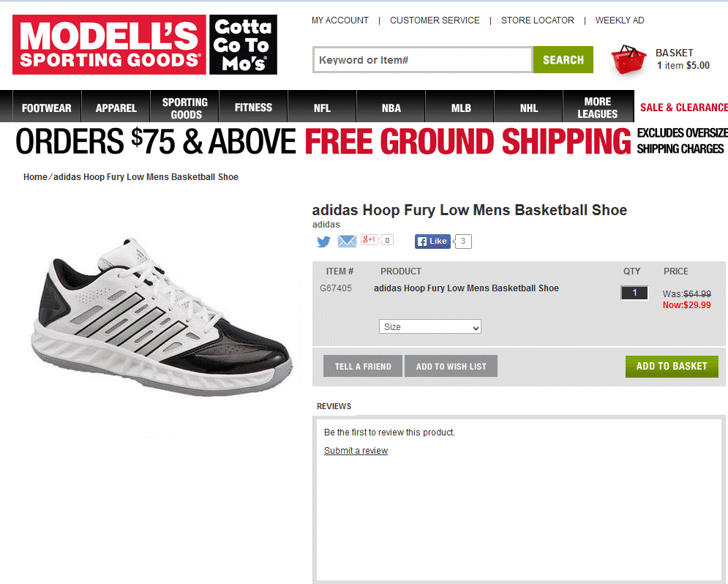
Task: Go to Modell's Sporting Goods logo
Action: tap(109, 45)
